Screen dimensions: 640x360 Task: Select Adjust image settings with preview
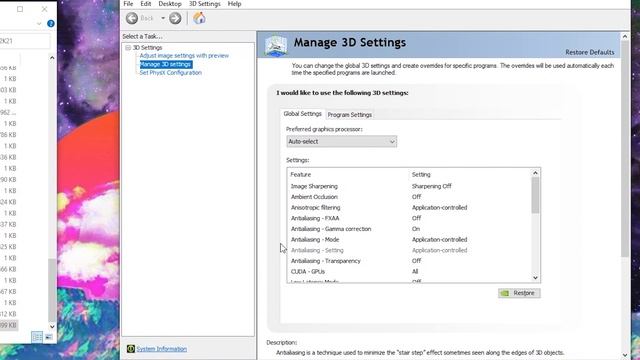pos(184,56)
